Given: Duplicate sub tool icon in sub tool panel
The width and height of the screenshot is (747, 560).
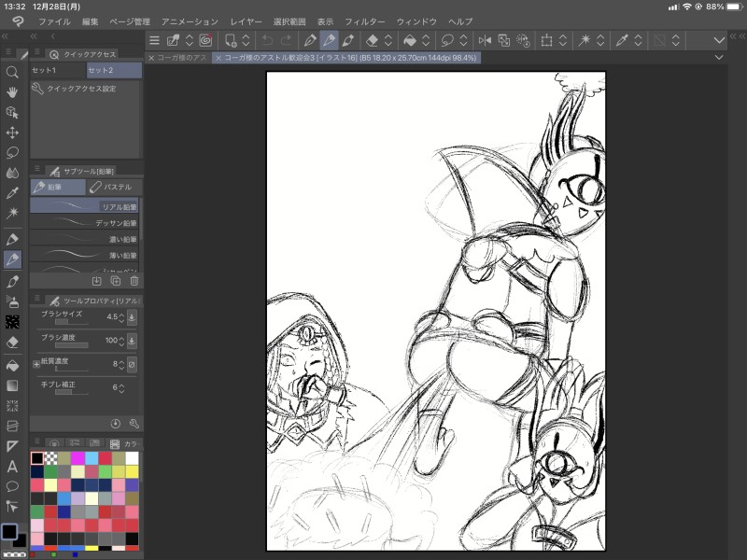Looking at the screenshot, I should tap(115, 281).
